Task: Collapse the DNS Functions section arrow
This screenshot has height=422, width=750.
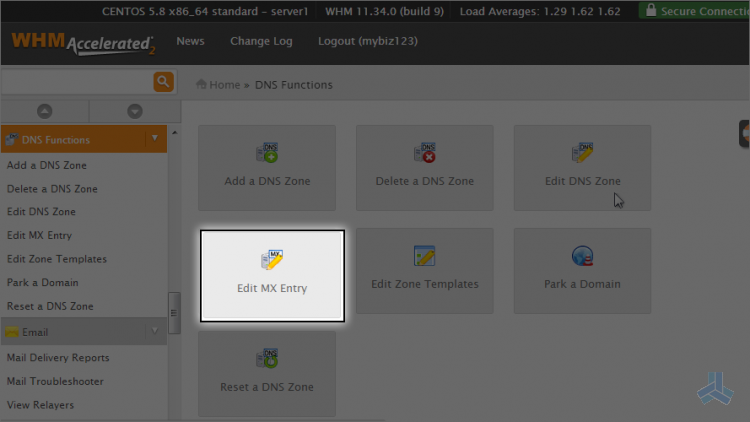Action: [x=154, y=138]
